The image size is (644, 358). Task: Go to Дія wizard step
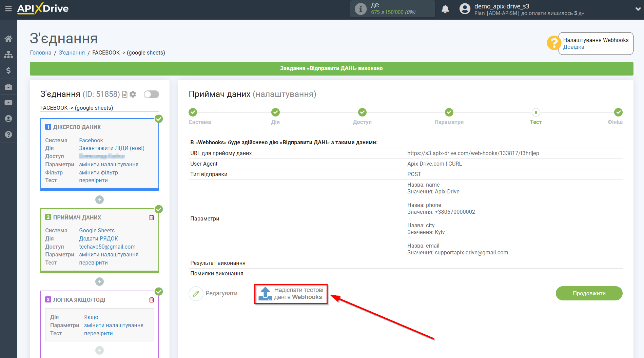point(275,112)
